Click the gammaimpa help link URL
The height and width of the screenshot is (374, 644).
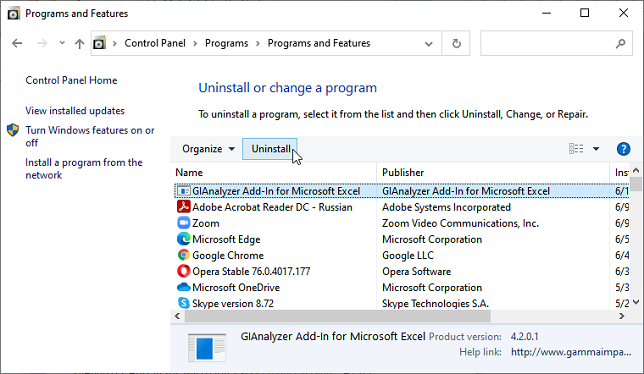click(571, 352)
